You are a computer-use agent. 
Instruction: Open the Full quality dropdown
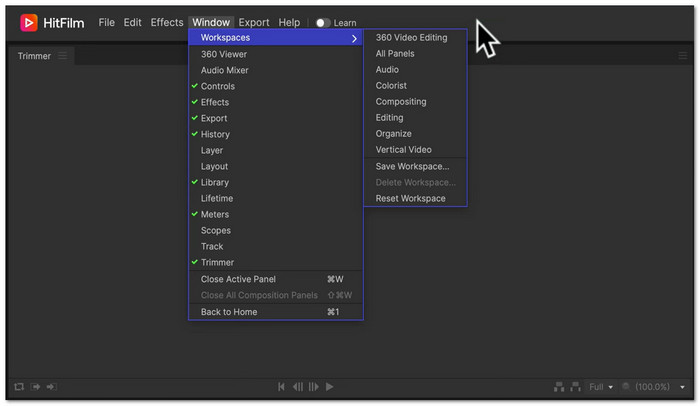[x=601, y=387]
